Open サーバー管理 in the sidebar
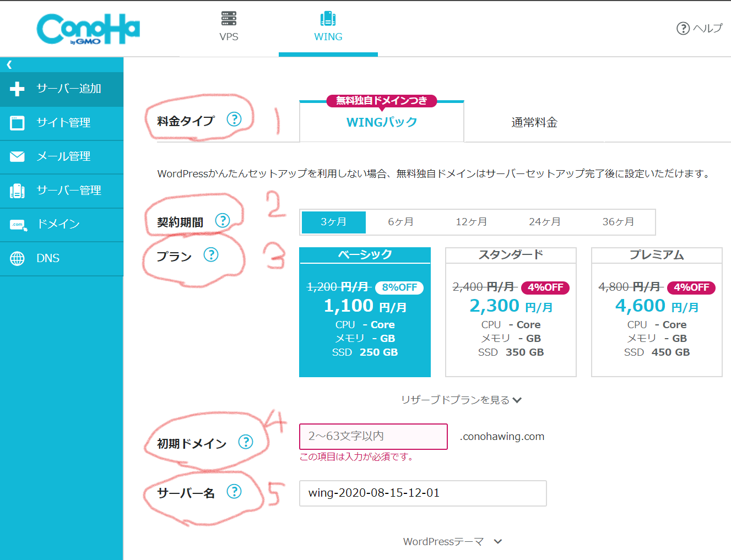This screenshot has height=560, width=731. pyautogui.click(x=62, y=191)
